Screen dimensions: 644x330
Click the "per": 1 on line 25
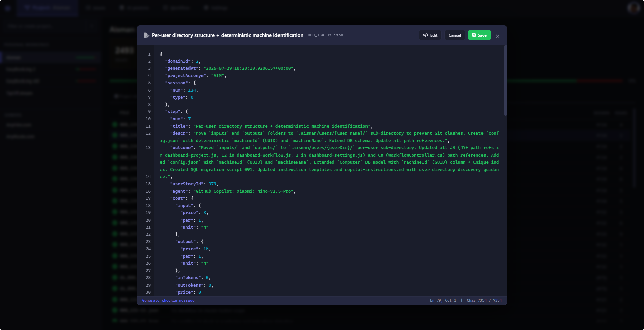(192, 256)
